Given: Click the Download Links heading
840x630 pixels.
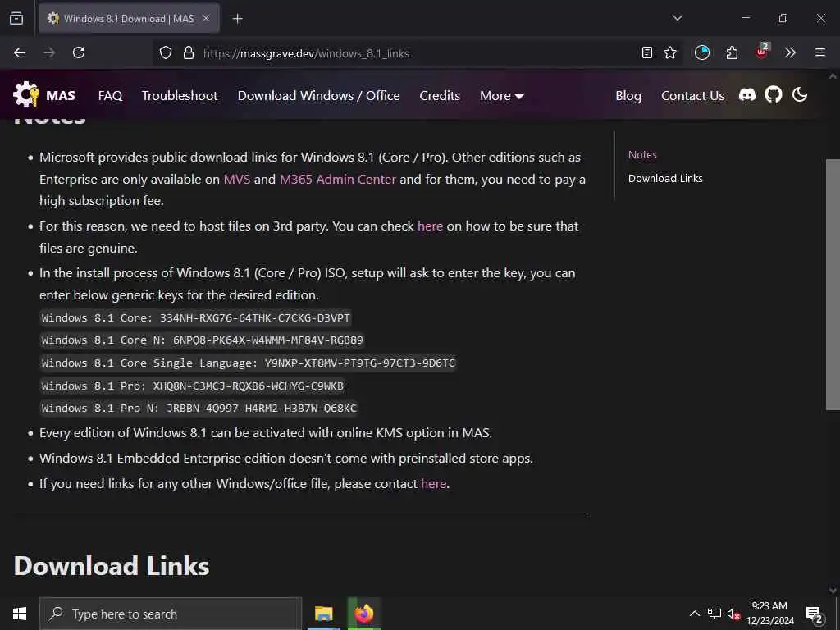Looking at the screenshot, I should click(x=112, y=566).
